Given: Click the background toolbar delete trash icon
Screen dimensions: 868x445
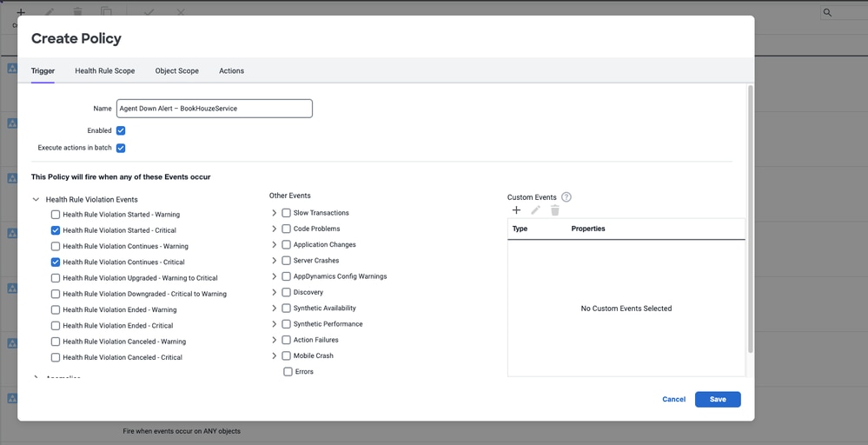Looking at the screenshot, I should pyautogui.click(x=77, y=11).
